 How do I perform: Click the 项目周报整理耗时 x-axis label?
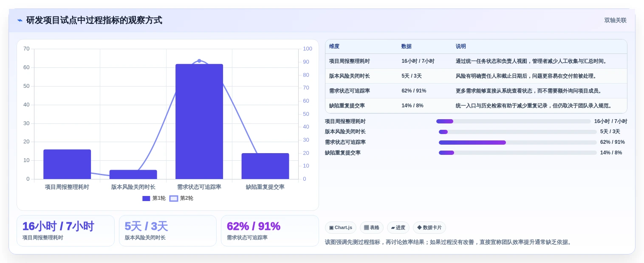click(x=67, y=187)
